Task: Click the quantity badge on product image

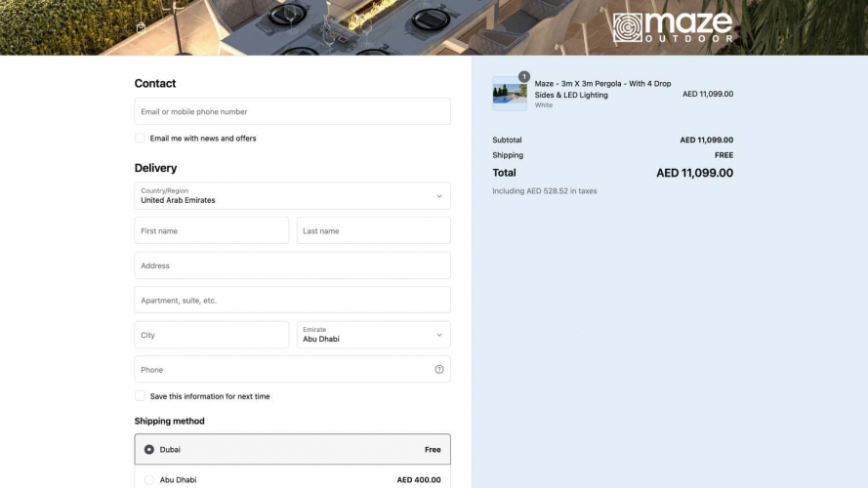Action: [x=524, y=76]
